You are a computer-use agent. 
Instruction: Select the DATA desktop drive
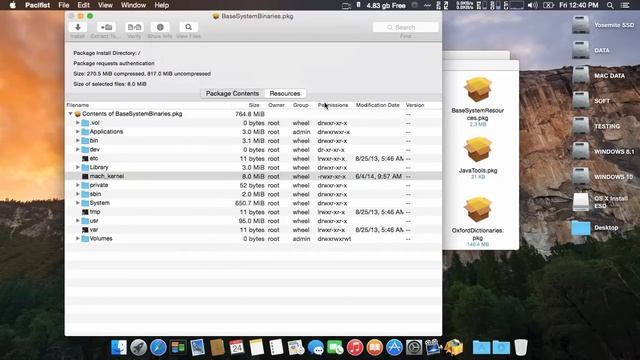[x=580, y=50]
